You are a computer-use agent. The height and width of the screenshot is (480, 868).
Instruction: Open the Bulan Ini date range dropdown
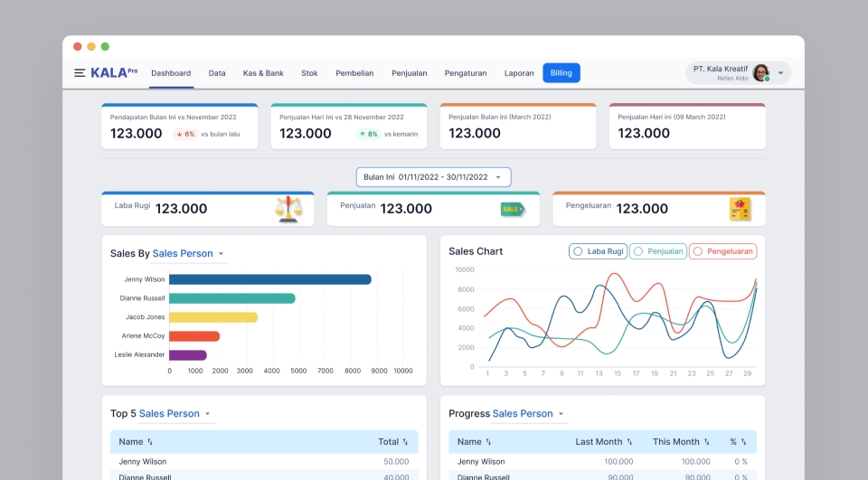433,177
